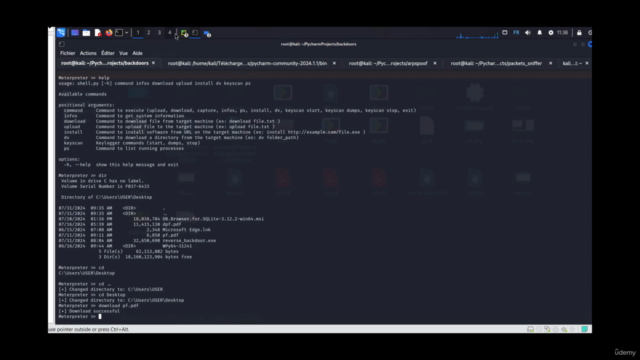The width and height of the screenshot is (640, 360).
Task: Switch to the pycharm-community bin tab
Action: (247, 63)
